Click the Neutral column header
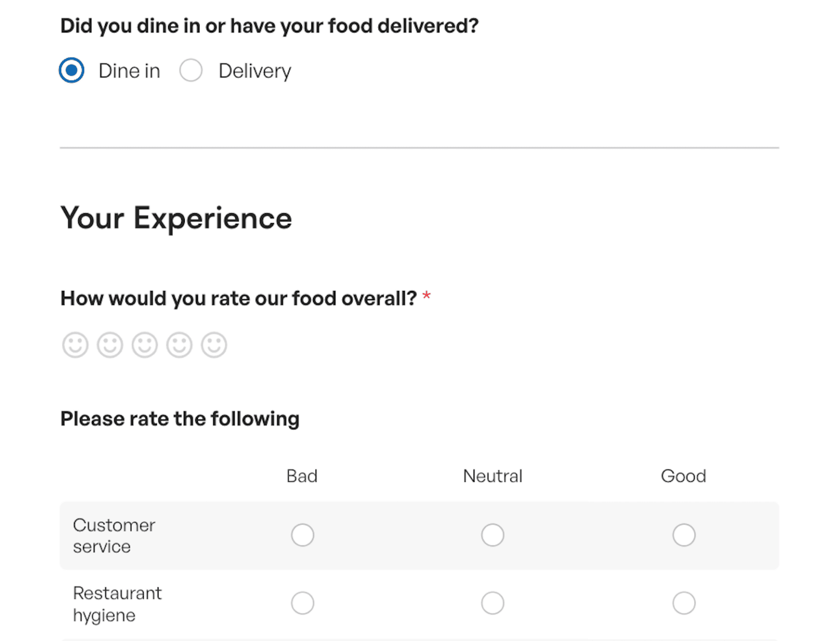This screenshot has width=840, height=641. coord(493,476)
